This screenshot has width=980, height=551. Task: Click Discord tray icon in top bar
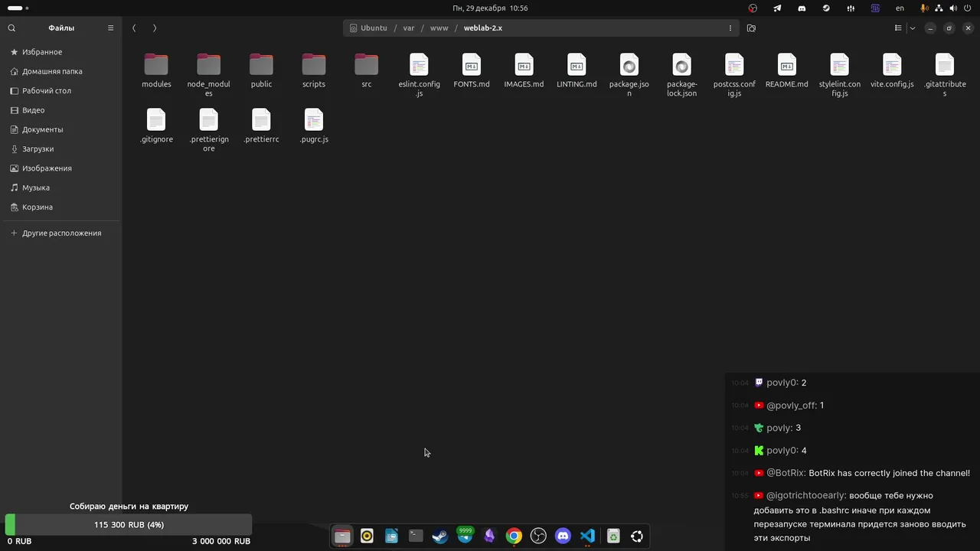click(x=802, y=8)
